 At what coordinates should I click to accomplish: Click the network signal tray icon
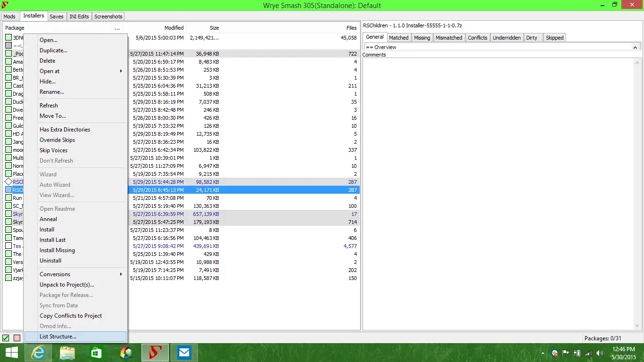coord(589,353)
